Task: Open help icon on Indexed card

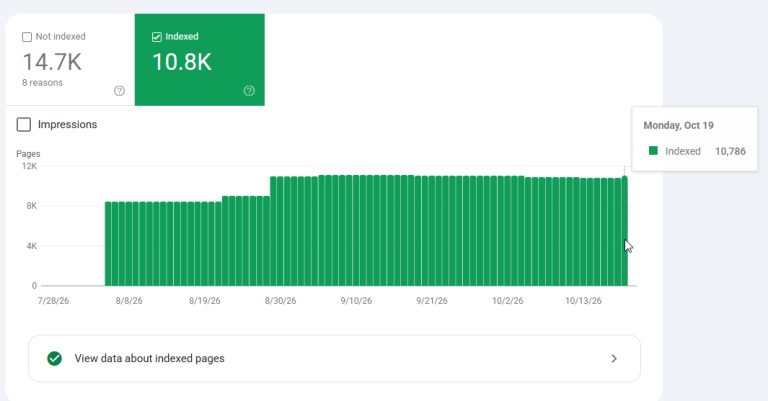Action: click(249, 91)
